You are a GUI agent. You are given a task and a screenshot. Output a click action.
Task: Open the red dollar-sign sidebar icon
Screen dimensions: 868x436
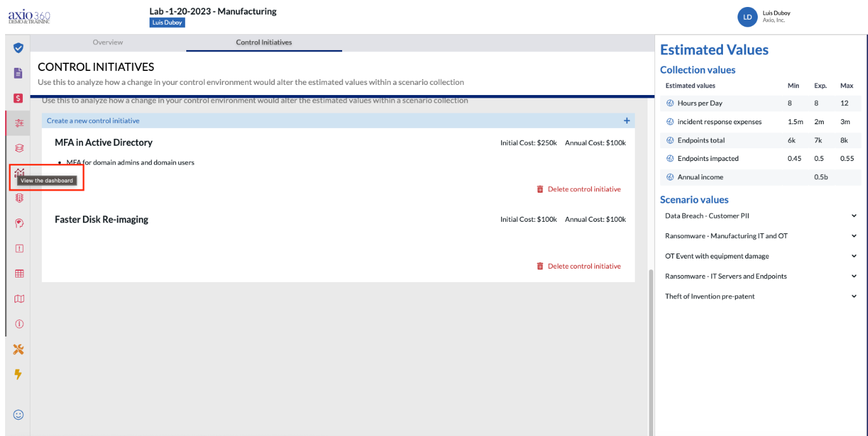[x=18, y=98]
